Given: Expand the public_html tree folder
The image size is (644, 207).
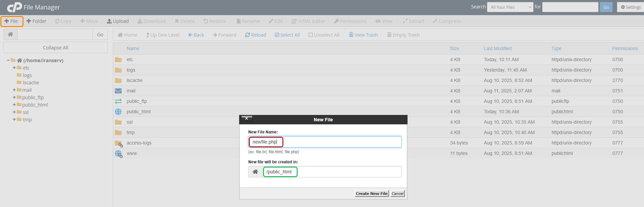Looking at the screenshot, I should click(14, 105).
